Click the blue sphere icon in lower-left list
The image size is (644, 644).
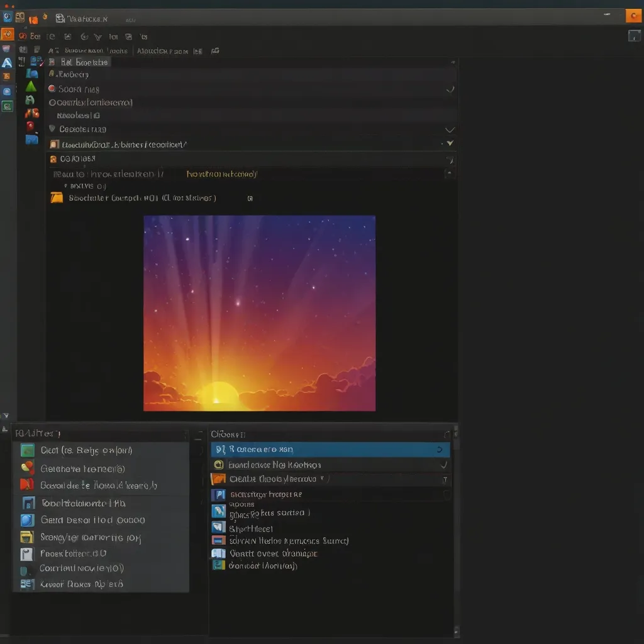point(27,520)
